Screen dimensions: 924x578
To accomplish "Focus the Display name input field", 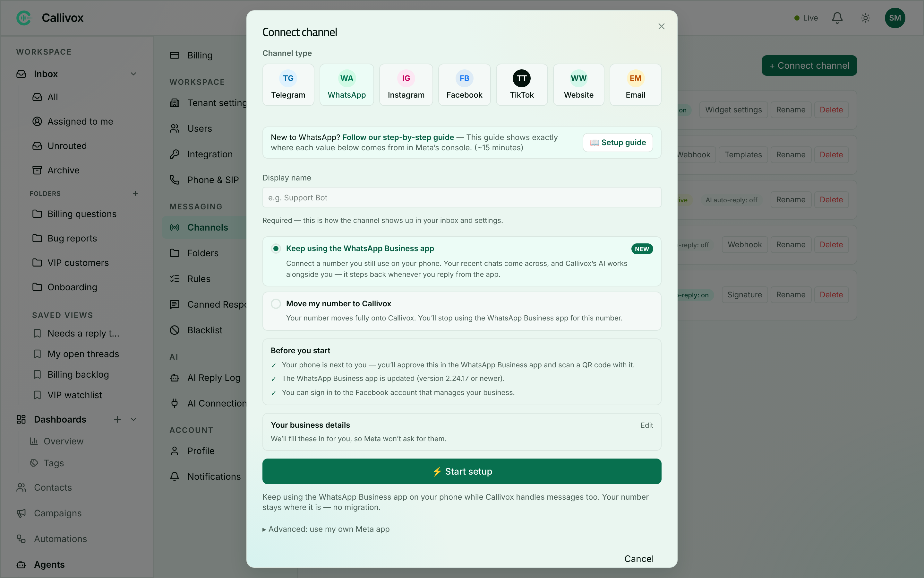I will click(x=462, y=197).
